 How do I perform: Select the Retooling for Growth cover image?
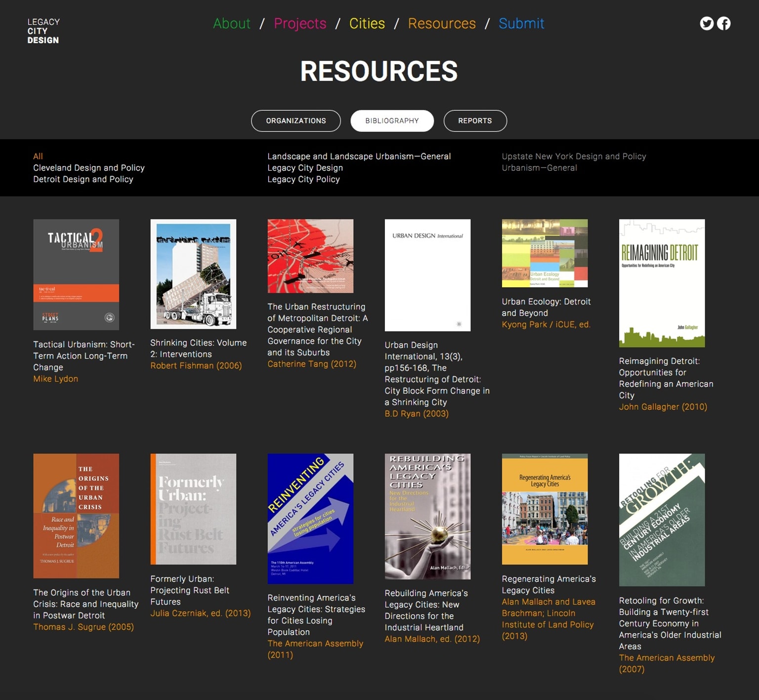[662, 520]
